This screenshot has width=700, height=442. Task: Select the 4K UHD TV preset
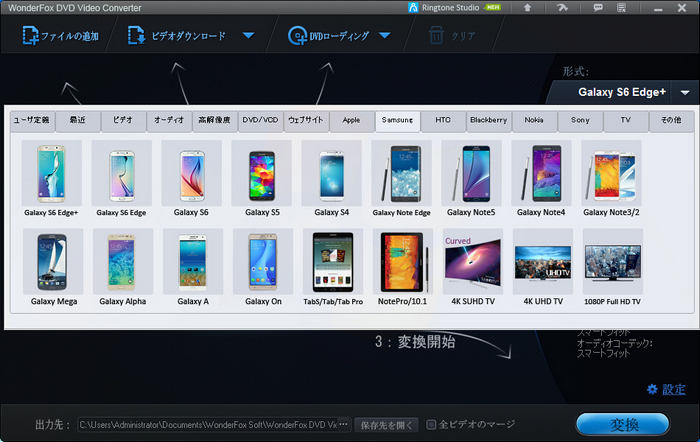click(543, 262)
